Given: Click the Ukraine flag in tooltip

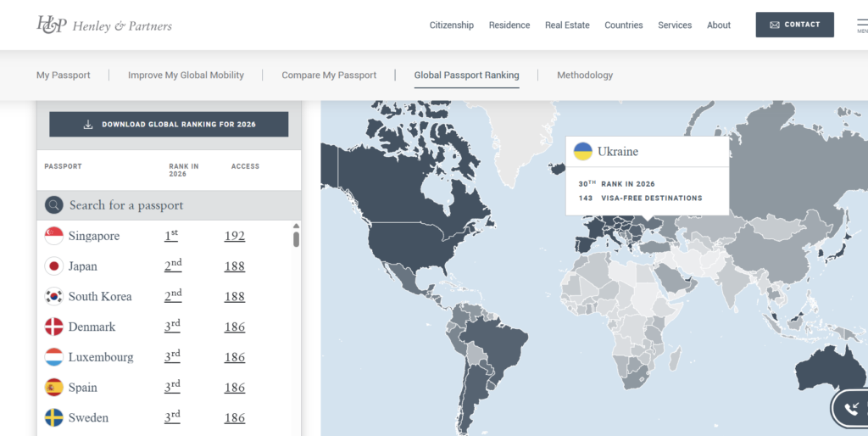Looking at the screenshot, I should click(x=583, y=152).
